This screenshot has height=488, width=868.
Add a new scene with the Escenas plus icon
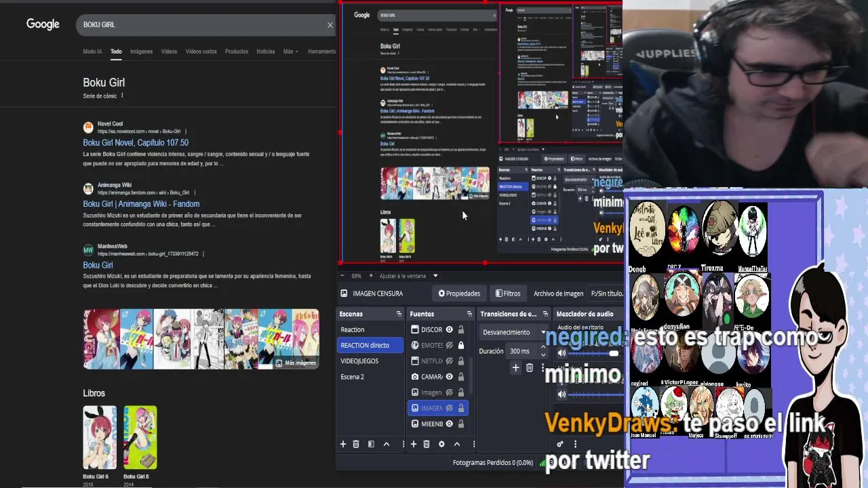pyautogui.click(x=343, y=444)
